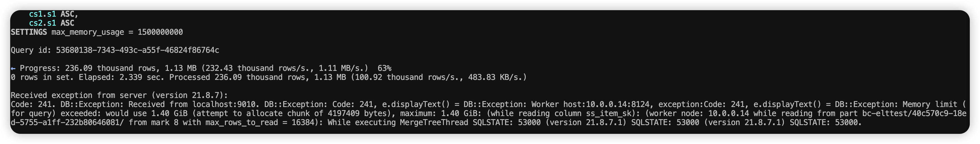Click the "0 rows in set." text
Image resolution: width=980 pixels, height=144 pixels.
(x=42, y=78)
